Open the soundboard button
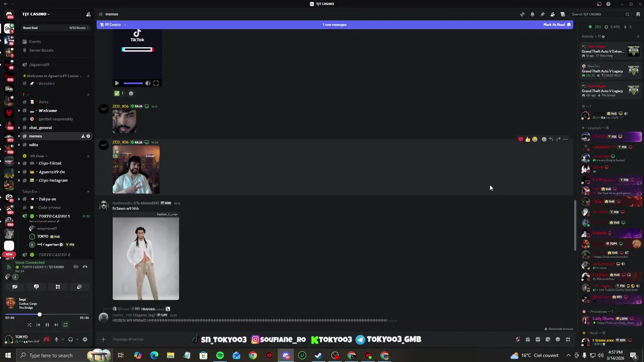 (79, 287)
